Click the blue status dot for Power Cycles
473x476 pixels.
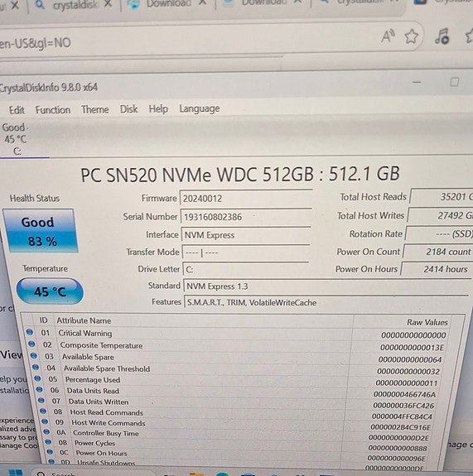click(x=48, y=442)
